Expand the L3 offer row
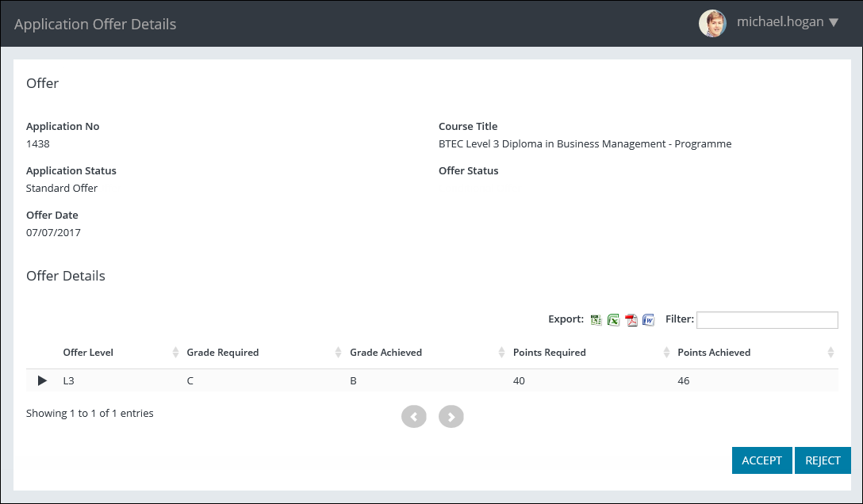 (43, 381)
